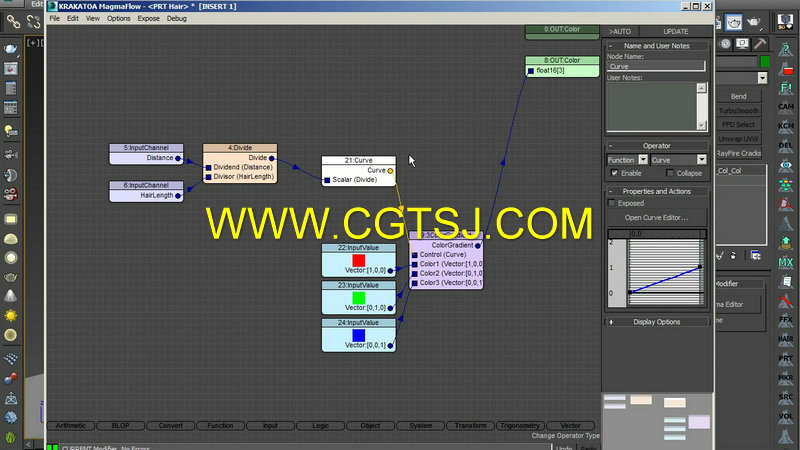Select the Trigonometry operator category
The height and width of the screenshot is (450, 800).
tap(520, 426)
